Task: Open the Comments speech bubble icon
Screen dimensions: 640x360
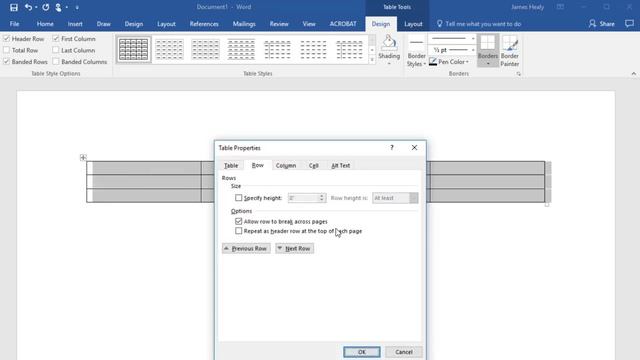Action: 629,24
